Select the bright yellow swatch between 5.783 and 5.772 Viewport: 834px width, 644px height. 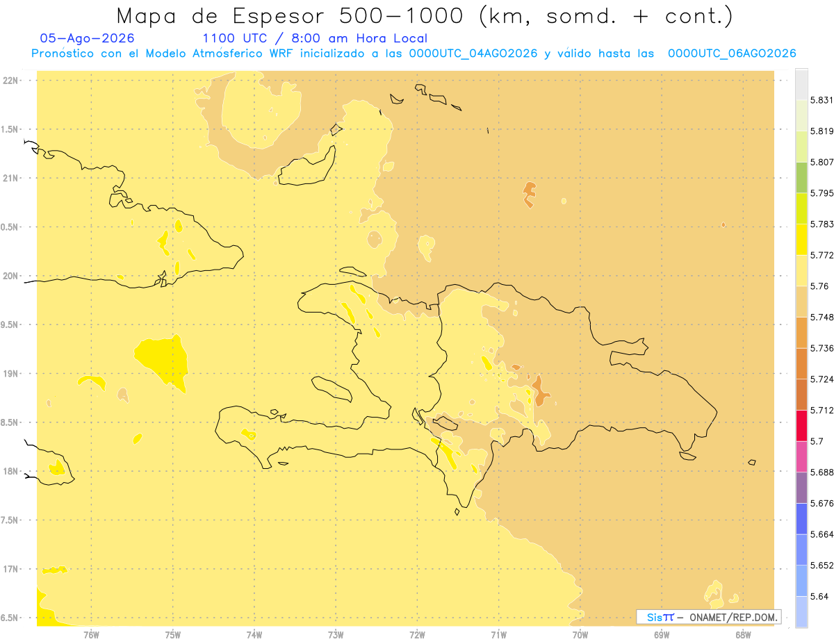[801, 239]
